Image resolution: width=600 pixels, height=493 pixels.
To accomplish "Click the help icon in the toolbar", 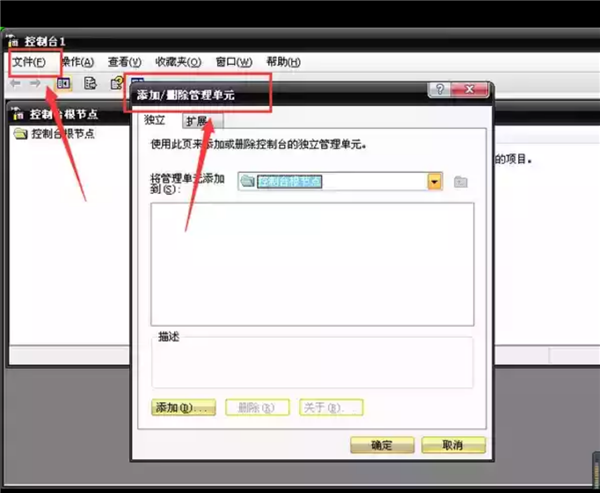I will [x=116, y=83].
